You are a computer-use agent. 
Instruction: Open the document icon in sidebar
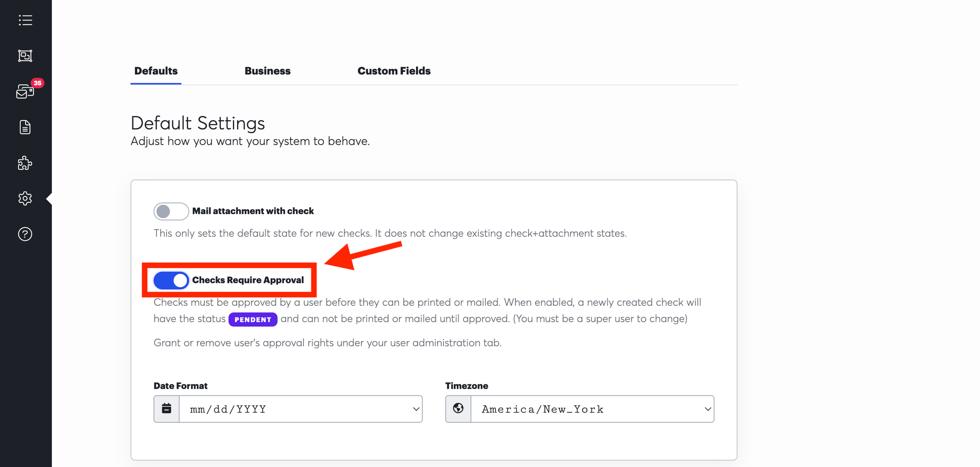(x=25, y=127)
